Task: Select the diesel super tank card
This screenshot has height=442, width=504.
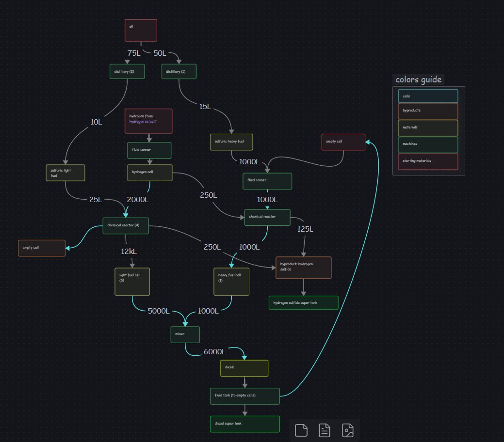Action: 245,424
